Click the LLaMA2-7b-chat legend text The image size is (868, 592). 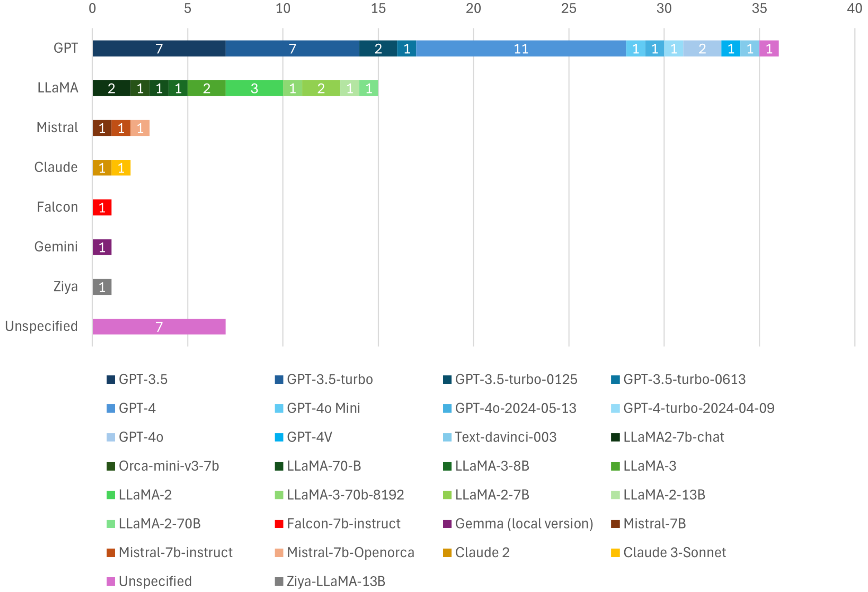coord(673,437)
